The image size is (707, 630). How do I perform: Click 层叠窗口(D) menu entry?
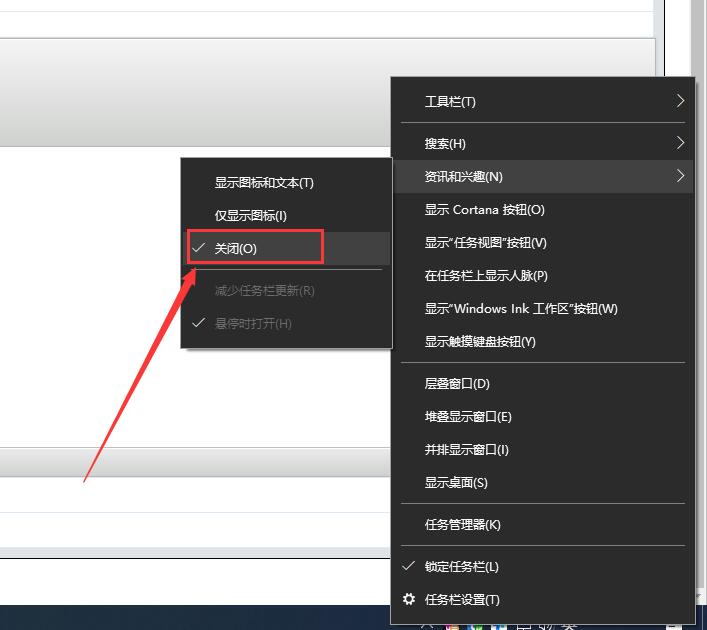click(x=457, y=384)
